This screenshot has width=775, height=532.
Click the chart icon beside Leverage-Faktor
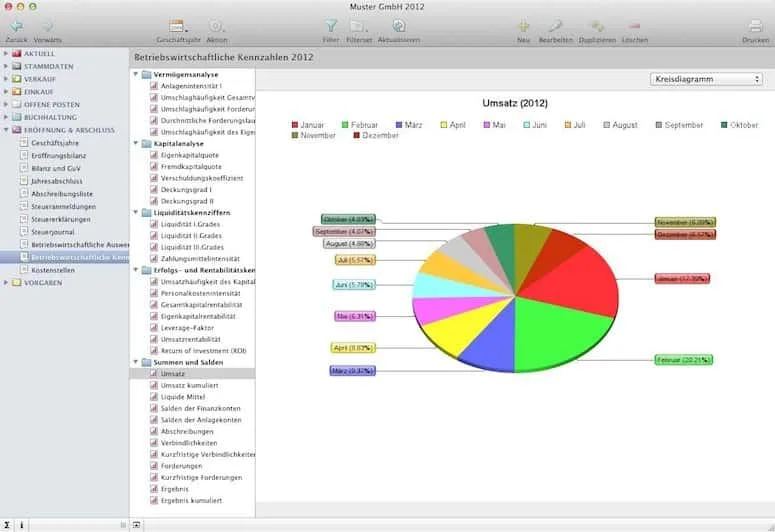(x=154, y=328)
